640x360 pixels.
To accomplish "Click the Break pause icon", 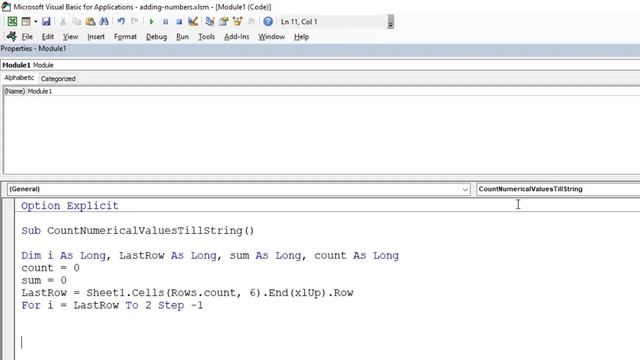I will coord(165,22).
